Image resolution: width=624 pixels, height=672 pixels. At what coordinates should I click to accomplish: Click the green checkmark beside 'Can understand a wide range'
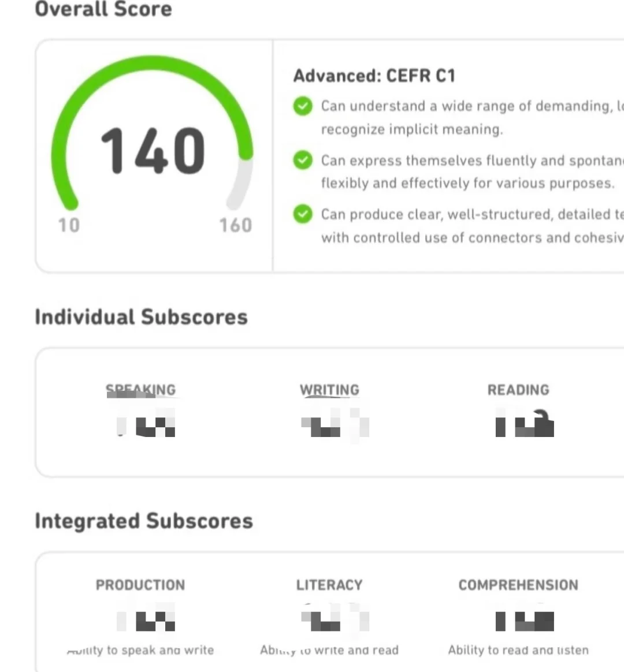(x=303, y=106)
